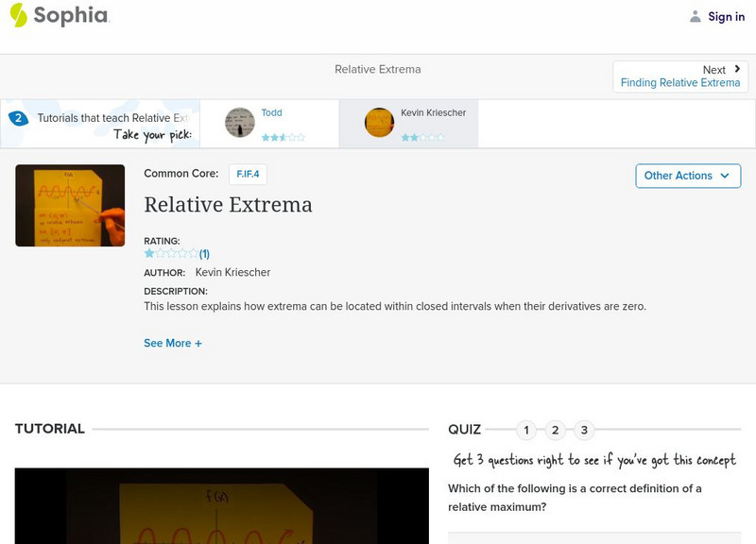The height and width of the screenshot is (544, 756).
Task: Click the Next chevron arrow
Action: [x=737, y=69]
